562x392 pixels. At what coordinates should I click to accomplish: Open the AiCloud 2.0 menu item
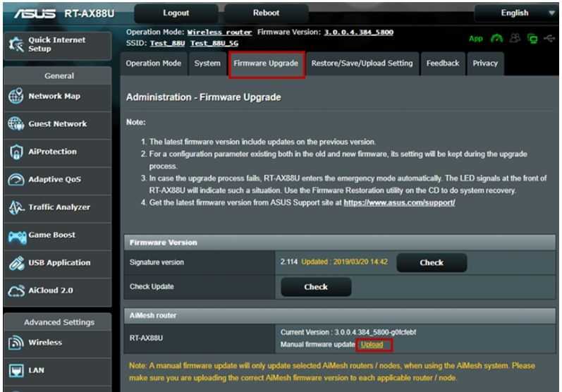coord(57,290)
